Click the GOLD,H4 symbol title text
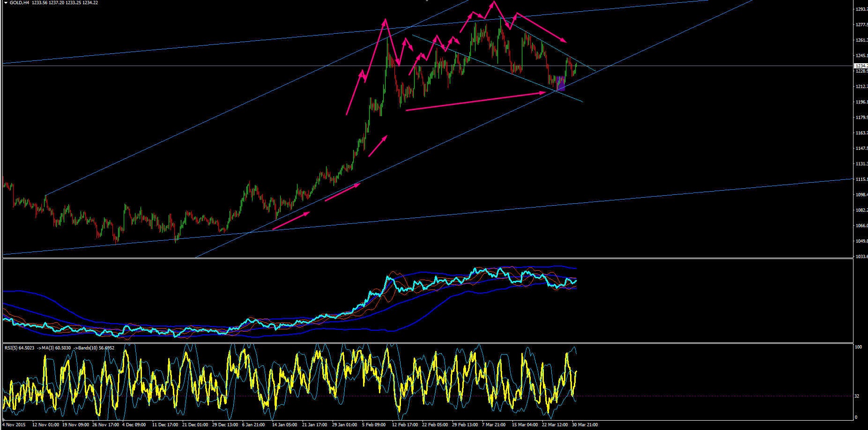Viewport: 868px width, 430px height. pos(19,3)
